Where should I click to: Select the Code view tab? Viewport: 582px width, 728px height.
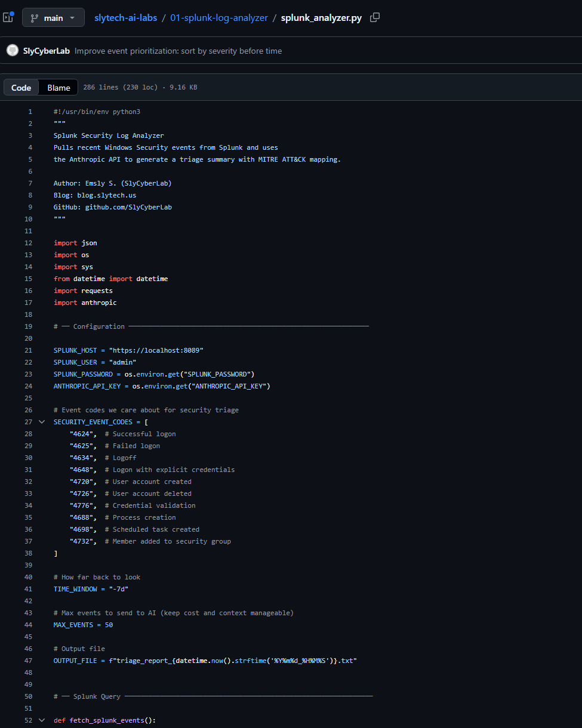pyautogui.click(x=21, y=88)
